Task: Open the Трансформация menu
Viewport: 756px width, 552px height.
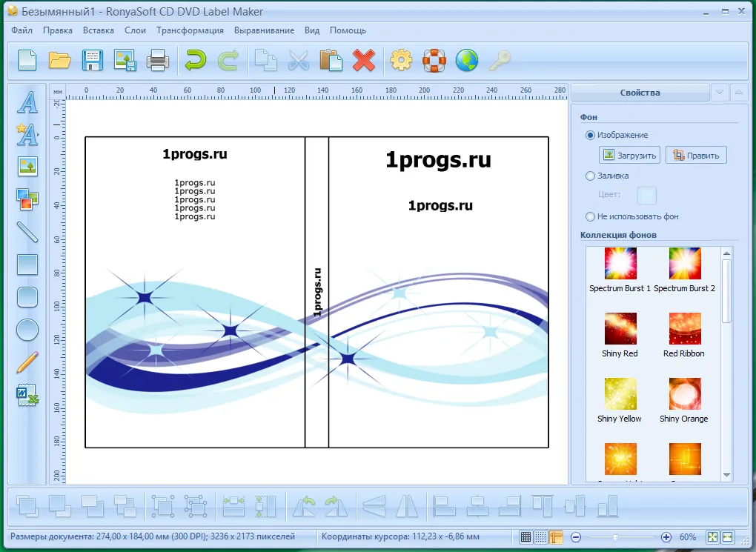Action: coord(190,30)
